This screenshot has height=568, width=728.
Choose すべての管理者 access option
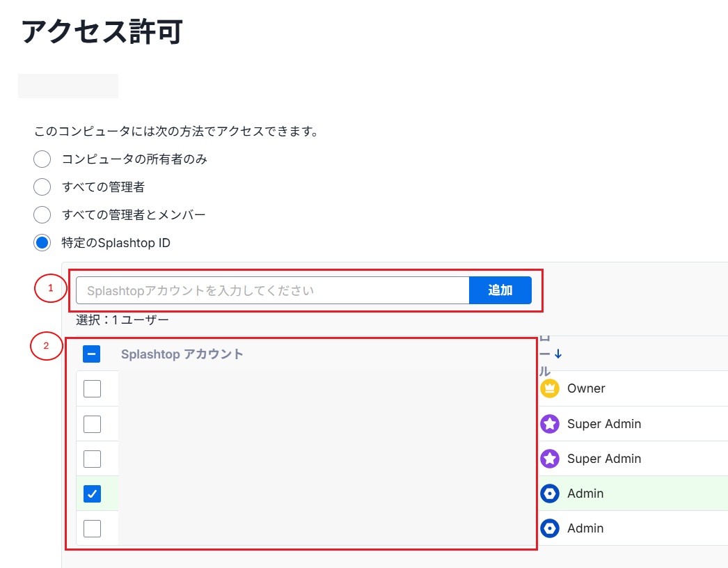click(x=42, y=187)
